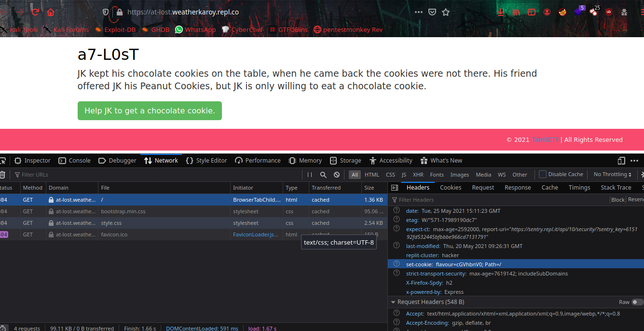
Task: Click the request blocking icon
Action: [x=337, y=175]
